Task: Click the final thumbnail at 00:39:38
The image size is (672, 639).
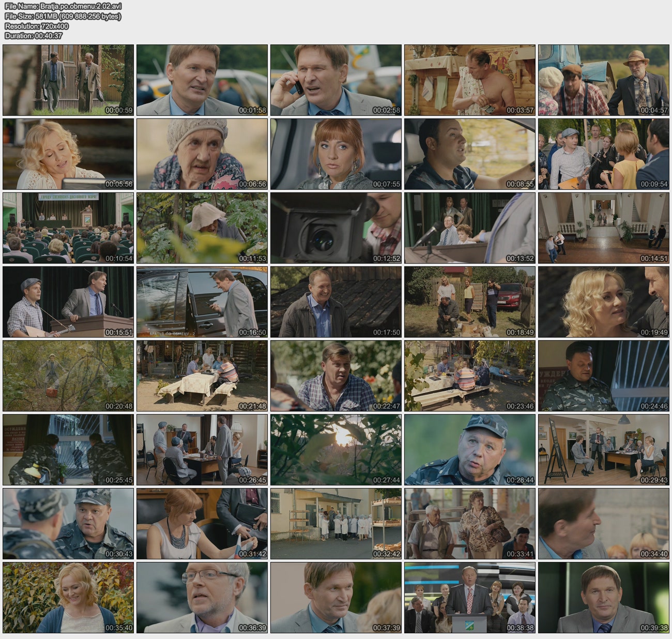Action: [x=603, y=598]
